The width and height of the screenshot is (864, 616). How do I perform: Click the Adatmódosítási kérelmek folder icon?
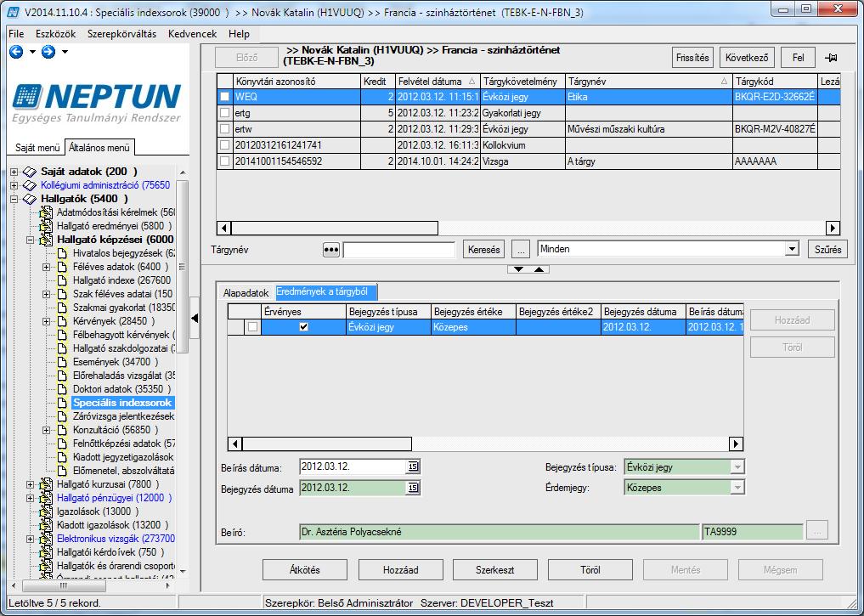[x=46, y=212]
